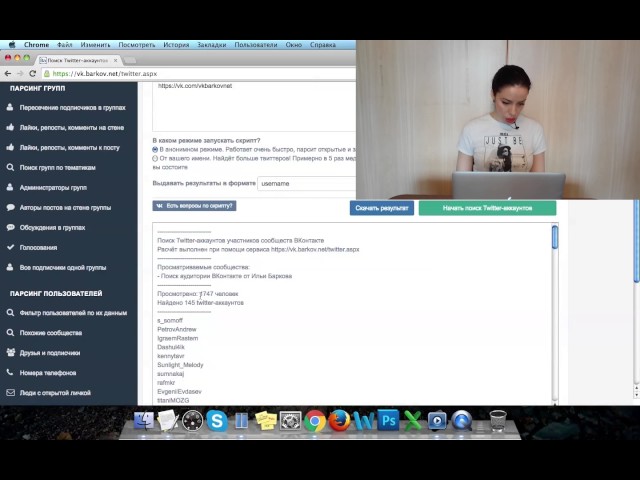
Task: Click the group links text area
Action: [254, 107]
